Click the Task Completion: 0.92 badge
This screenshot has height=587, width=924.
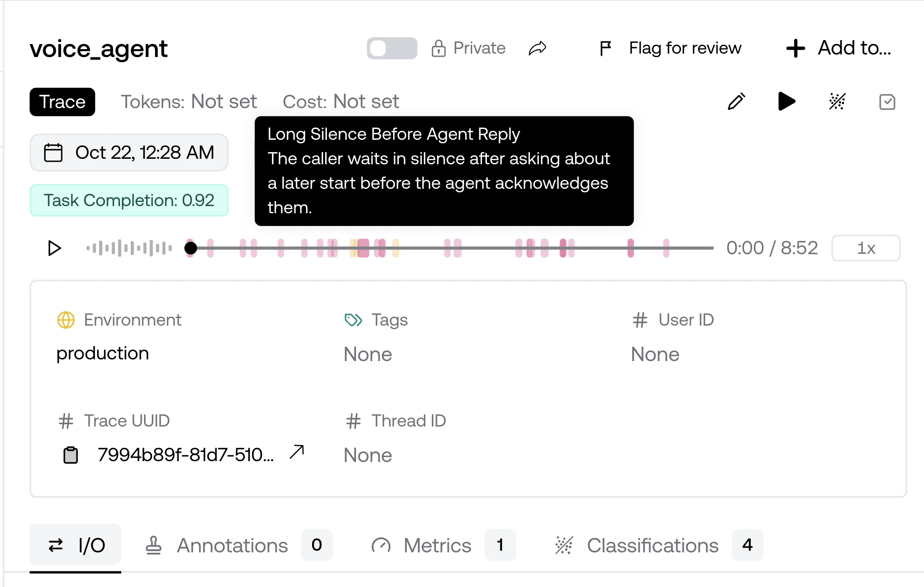click(129, 200)
